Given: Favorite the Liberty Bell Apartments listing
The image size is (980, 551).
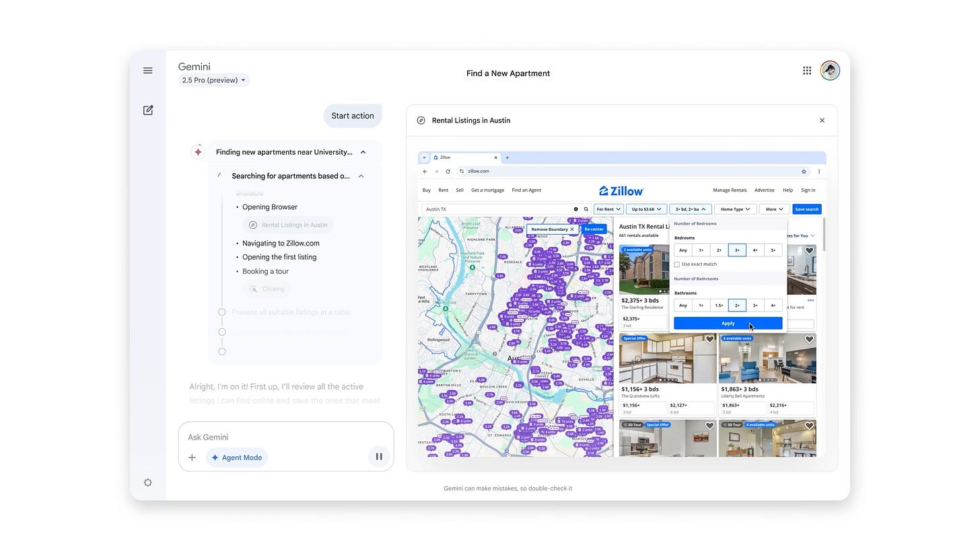Looking at the screenshot, I should coord(809,340).
